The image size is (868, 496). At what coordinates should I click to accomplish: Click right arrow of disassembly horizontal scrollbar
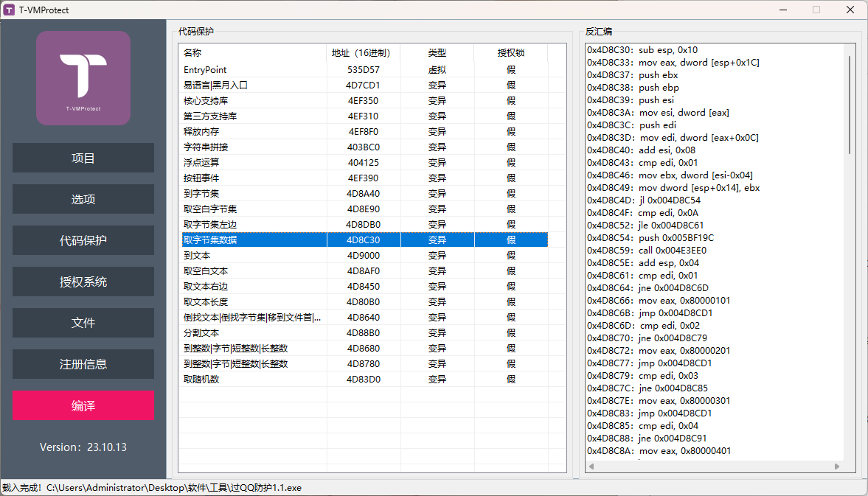[837, 467]
